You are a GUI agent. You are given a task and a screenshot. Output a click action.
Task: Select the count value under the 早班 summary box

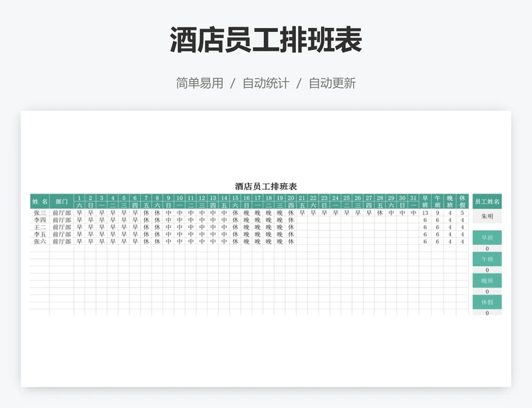click(487, 249)
